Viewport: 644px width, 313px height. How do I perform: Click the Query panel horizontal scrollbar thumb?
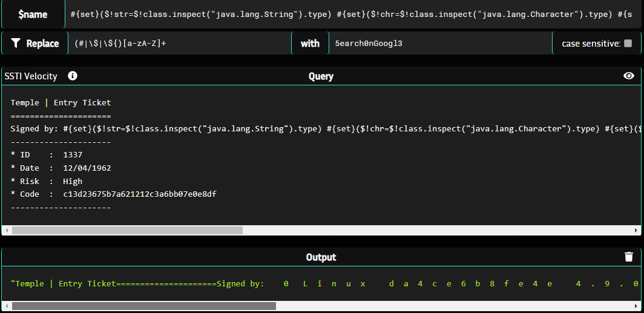(127, 230)
